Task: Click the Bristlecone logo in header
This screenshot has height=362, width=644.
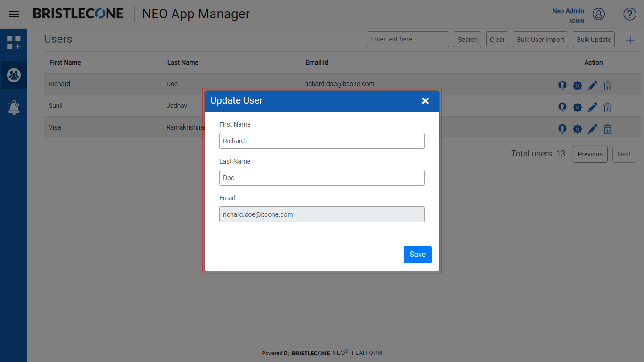Action: [78, 14]
